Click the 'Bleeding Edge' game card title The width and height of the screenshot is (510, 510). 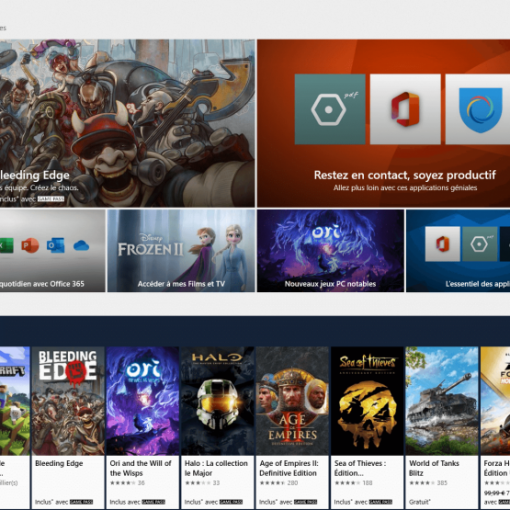coord(59,463)
